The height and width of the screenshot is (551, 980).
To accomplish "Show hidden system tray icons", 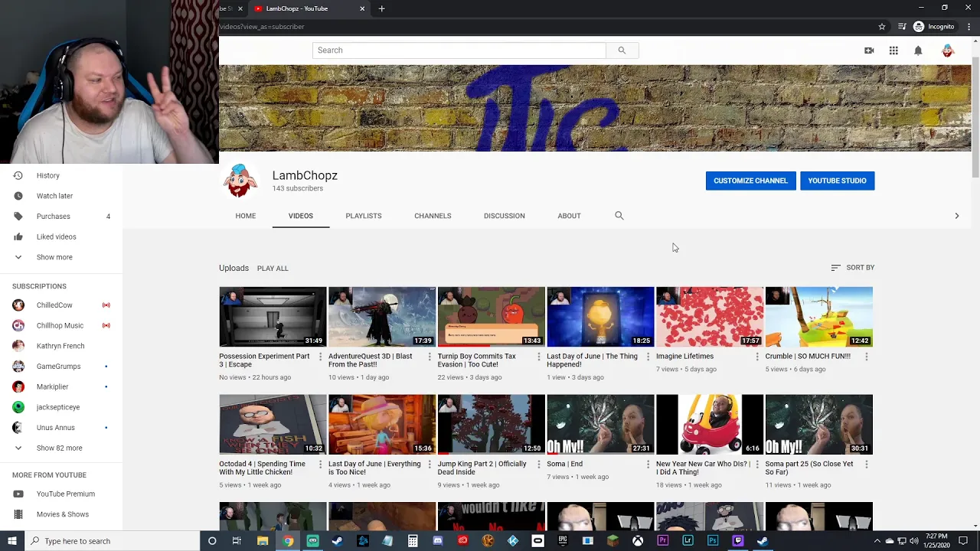I will click(x=876, y=541).
